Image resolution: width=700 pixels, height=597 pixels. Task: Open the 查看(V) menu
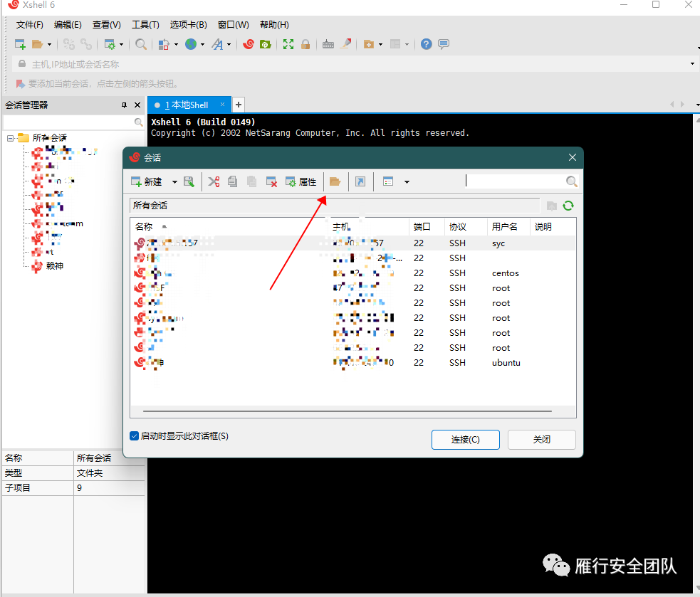pos(106,25)
